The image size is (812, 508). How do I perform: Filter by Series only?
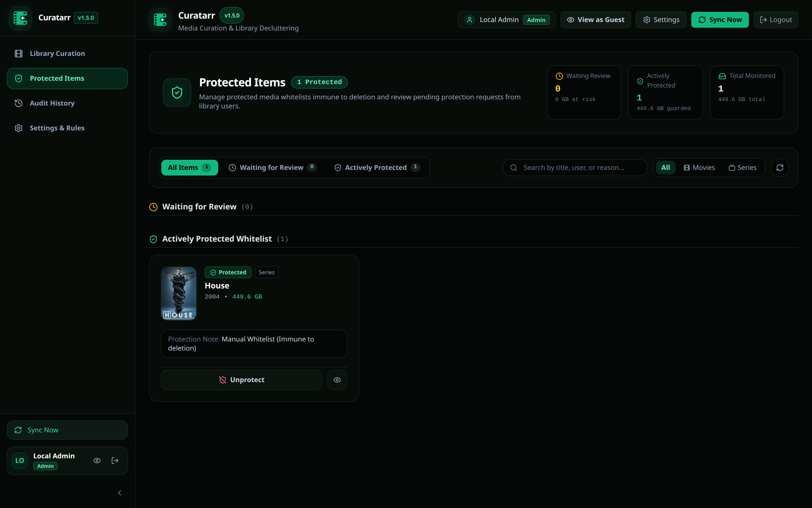tap(743, 168)
